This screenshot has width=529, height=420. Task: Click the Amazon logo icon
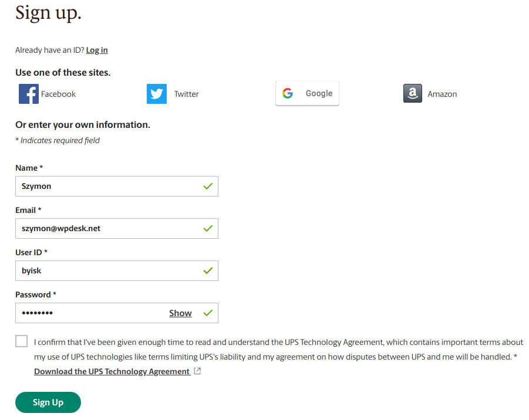(413, 93)
